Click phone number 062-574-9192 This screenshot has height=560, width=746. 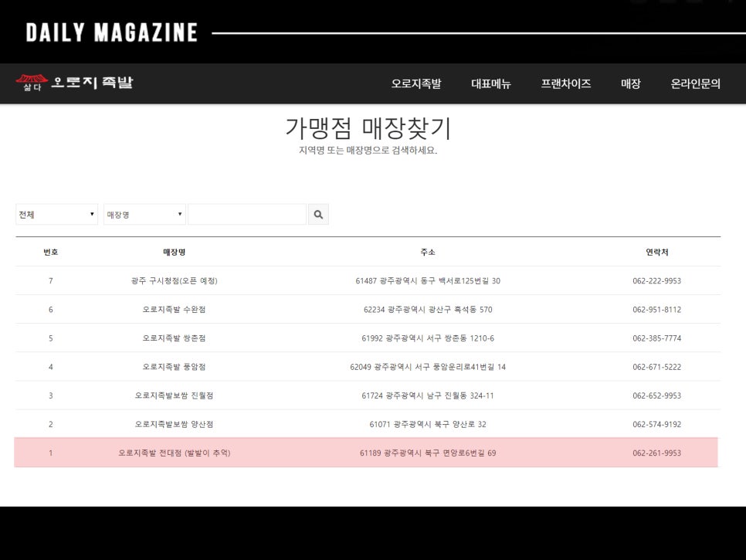(656, 424)
